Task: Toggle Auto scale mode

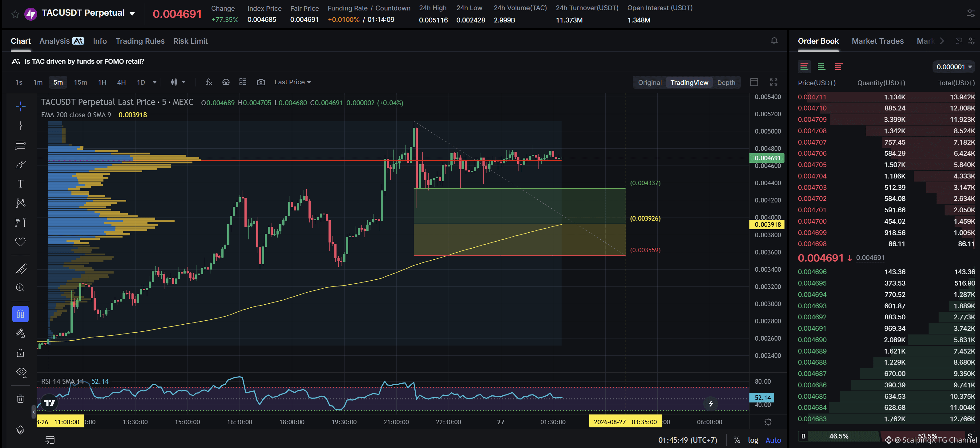Action: (773, 440)
